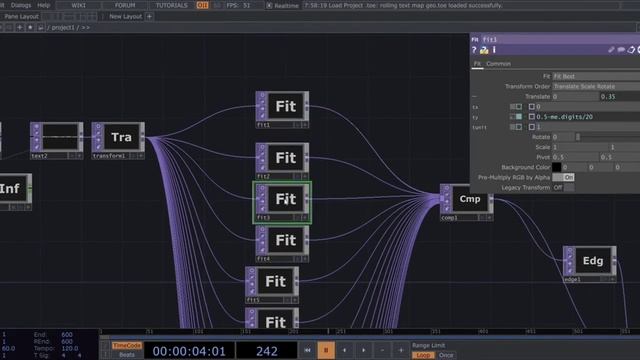Switch to the Common parameter tab
640x360 pixels.
click(x=498, y=64)
